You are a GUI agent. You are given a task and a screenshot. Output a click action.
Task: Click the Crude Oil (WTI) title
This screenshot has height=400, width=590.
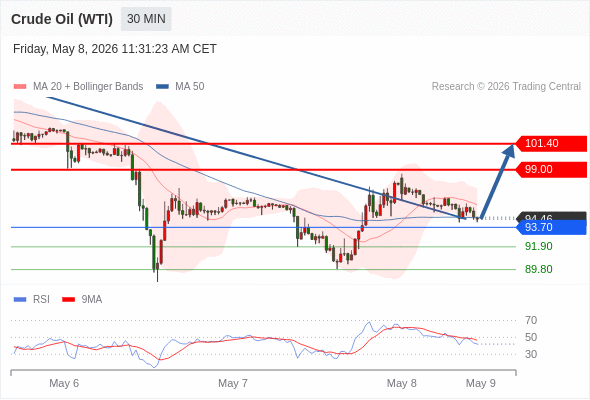tap(62, 19)
